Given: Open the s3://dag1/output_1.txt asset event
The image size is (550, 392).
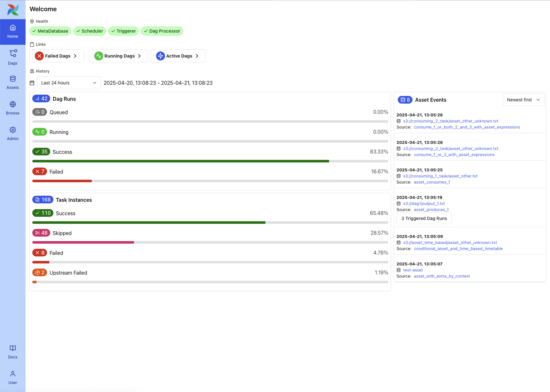Looking at the screenshot, I should pyautogui.click(x=424, y=203).
